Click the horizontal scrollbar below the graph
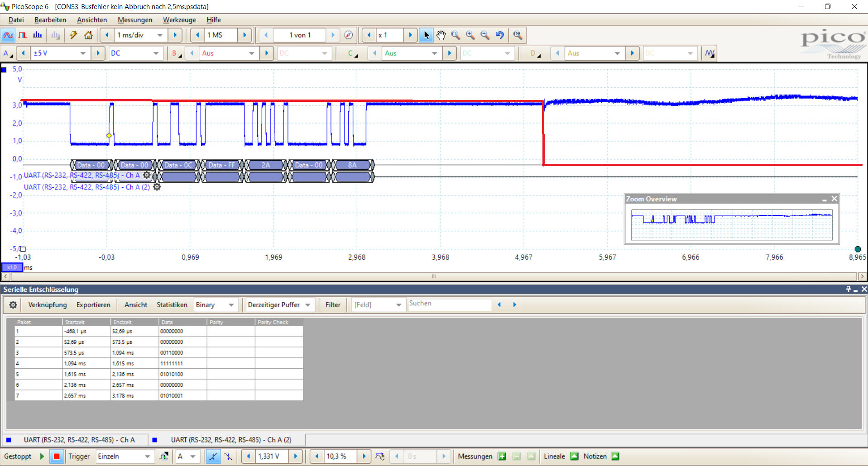Image resolution: width=868 pixels, height=466 pixels. (434, 276)
